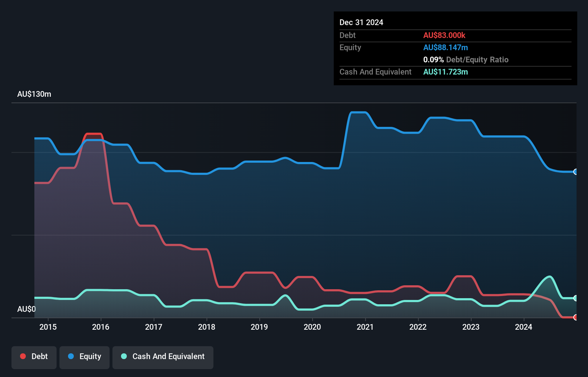Click the AU$11.723m cash value
Viewport: 588px width, 377px height.
coord(445,72)
